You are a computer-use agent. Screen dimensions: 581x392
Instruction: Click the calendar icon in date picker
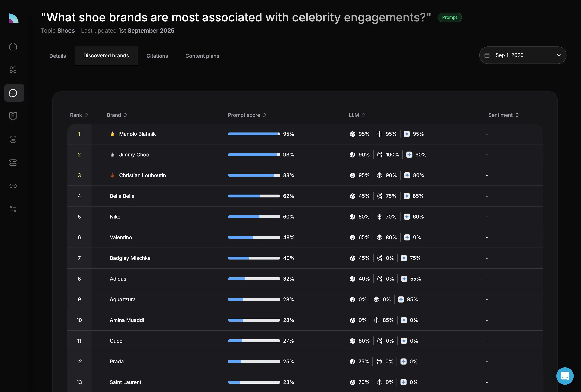coord(487,55)
